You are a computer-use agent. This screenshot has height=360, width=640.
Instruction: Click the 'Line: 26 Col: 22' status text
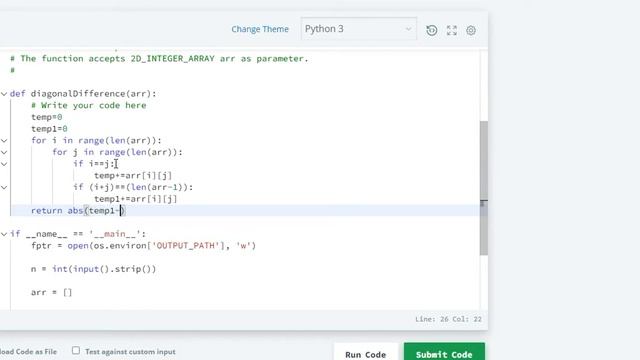tap(448, 319)
